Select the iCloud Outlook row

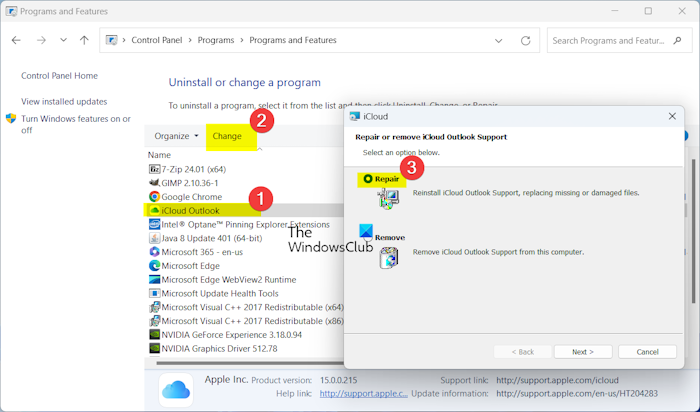point(244,210)
